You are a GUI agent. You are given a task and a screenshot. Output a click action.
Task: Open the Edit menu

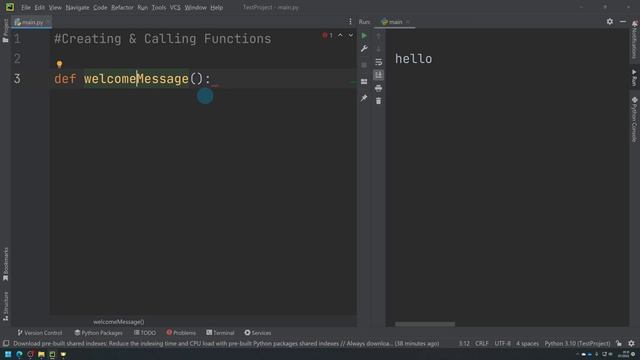click(40, 7)
